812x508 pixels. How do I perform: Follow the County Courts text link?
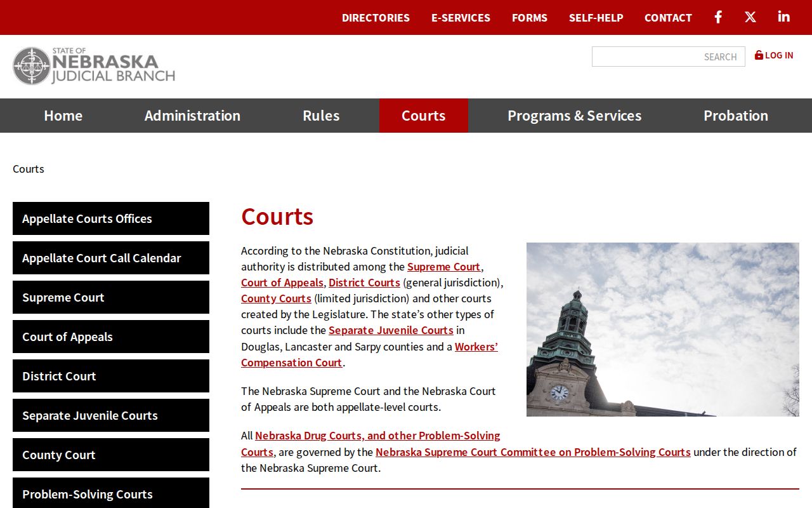[276, 298]
